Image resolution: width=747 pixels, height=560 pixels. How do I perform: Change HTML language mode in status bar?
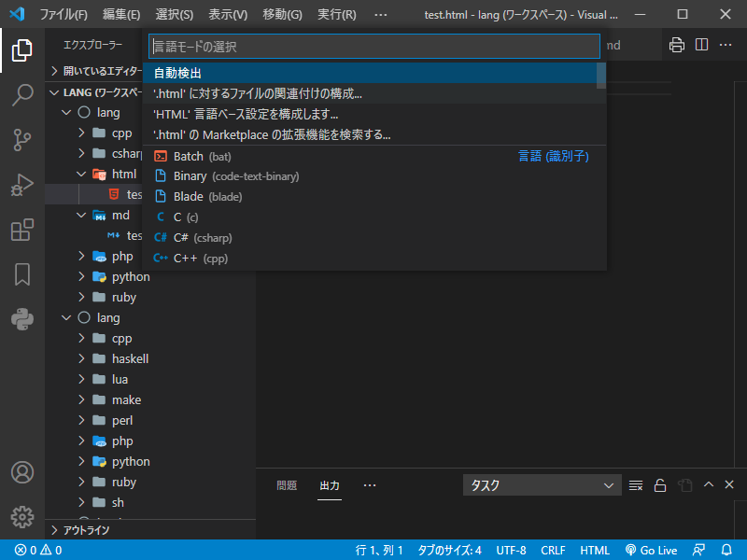(x=594, y=550)
